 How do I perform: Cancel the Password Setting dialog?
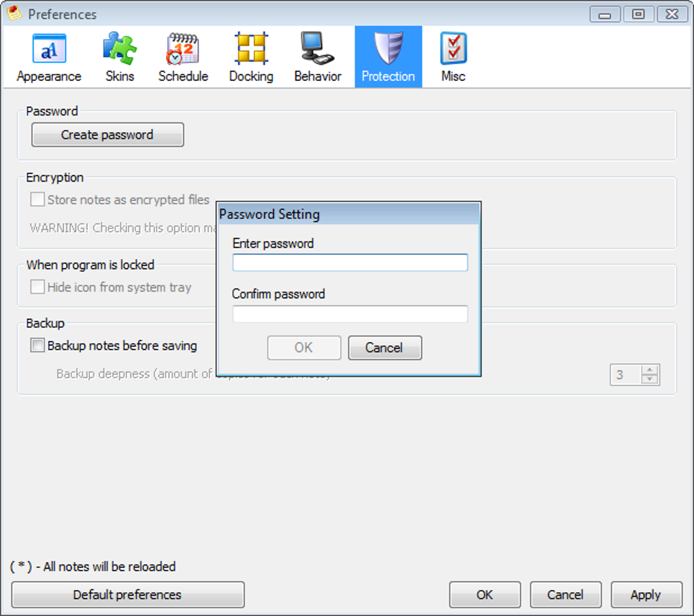pos(384,347)
